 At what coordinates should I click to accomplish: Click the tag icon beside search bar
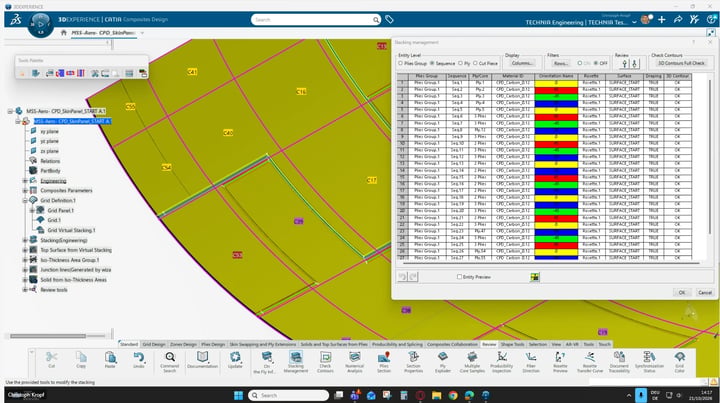pos(389,19)
